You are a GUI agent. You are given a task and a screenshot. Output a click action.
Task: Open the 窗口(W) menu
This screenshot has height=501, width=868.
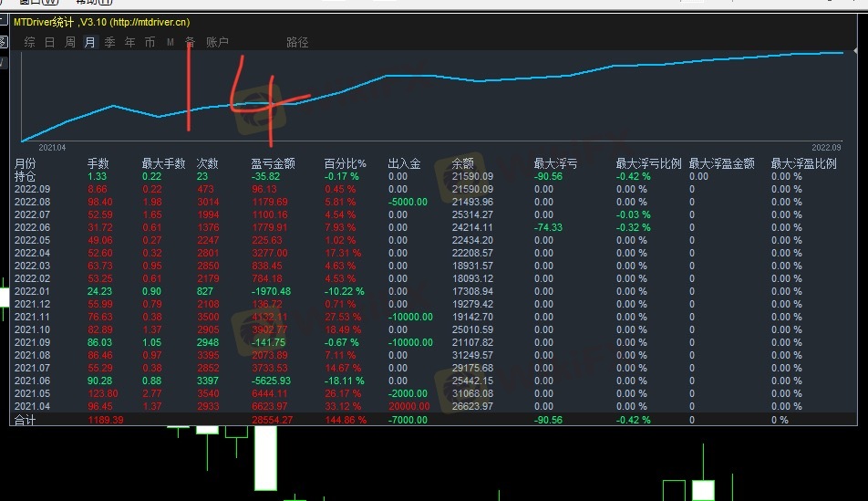pos(28,3)
